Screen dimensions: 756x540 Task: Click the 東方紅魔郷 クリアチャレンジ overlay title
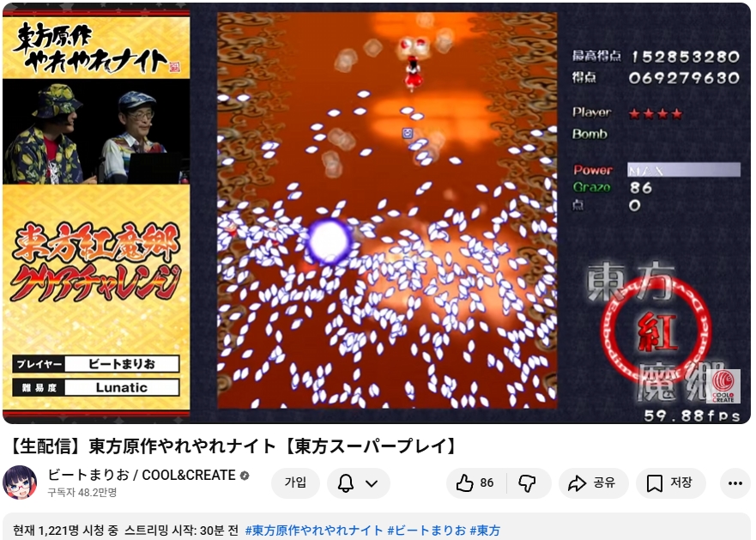(x=96, y=263)
